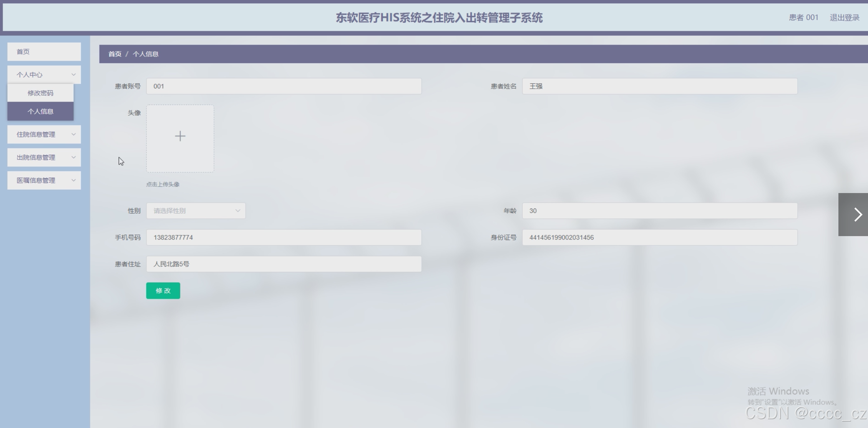
Task: Expand 住院信息管理 menu chevron
Action: (73, 134)
